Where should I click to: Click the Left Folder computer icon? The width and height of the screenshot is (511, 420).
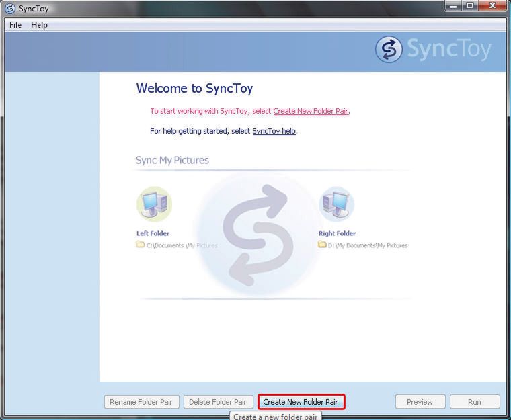click(x=154, y=204)
